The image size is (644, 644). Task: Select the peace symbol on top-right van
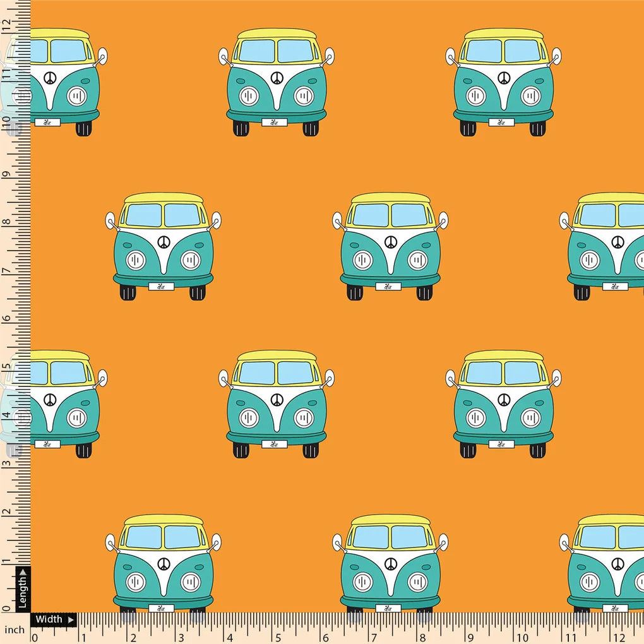503,78
